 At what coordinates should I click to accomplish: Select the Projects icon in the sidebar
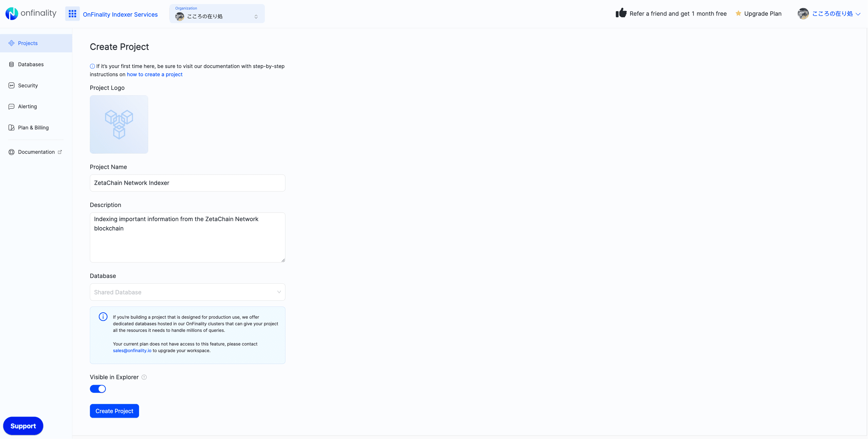tap(12, 43)
